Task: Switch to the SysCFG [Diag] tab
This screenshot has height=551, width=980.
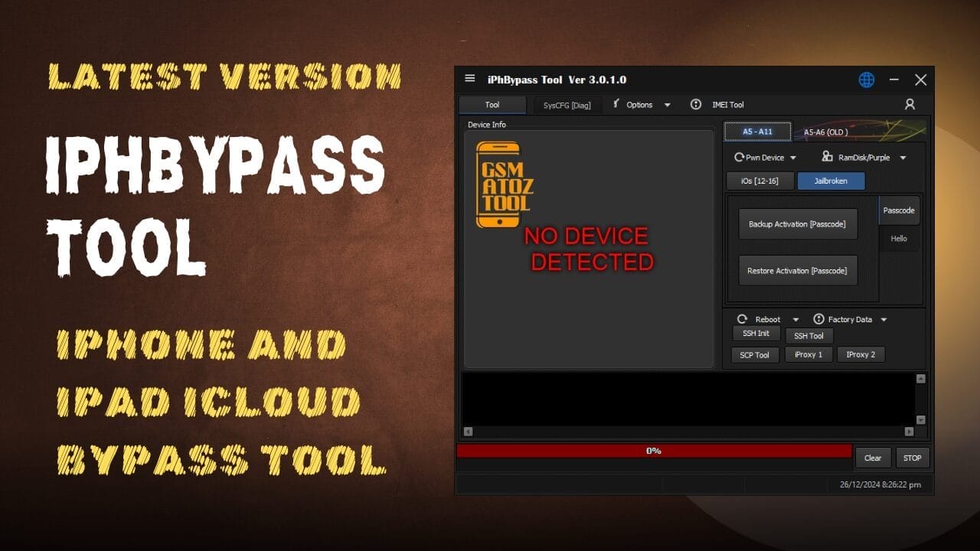Action: (x=567, y=105)
